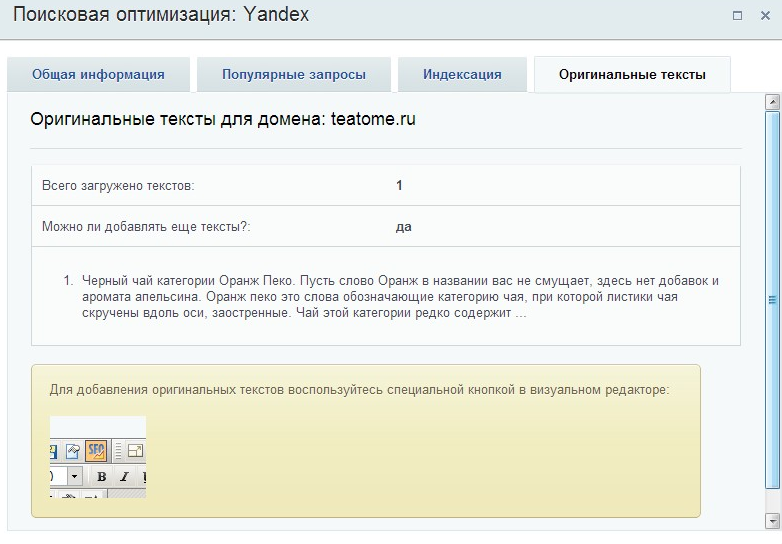Screen dimensions: 782x544
Task: Click the visual editor toolbar thumbnail
Action: point(98,457)
